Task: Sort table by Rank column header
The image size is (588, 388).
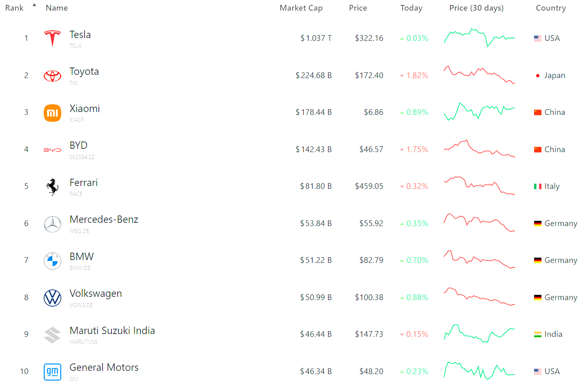Action: point(14,8)
